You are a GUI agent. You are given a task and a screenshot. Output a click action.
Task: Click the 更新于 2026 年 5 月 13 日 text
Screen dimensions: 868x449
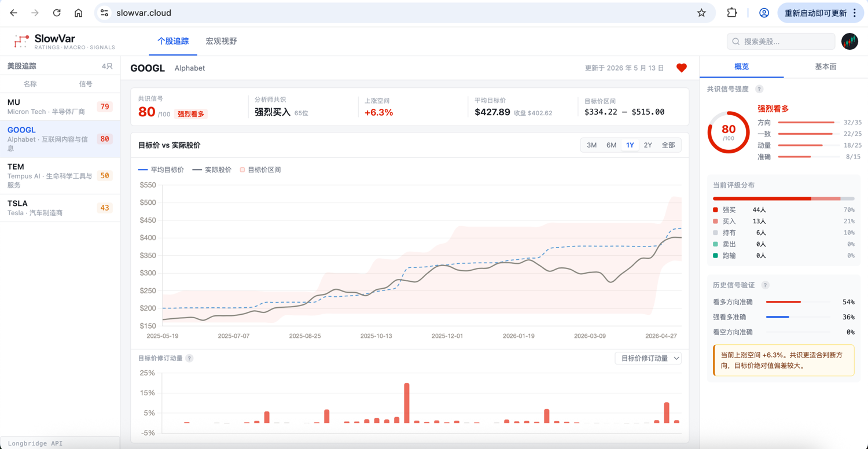click(x=624, y=68)
